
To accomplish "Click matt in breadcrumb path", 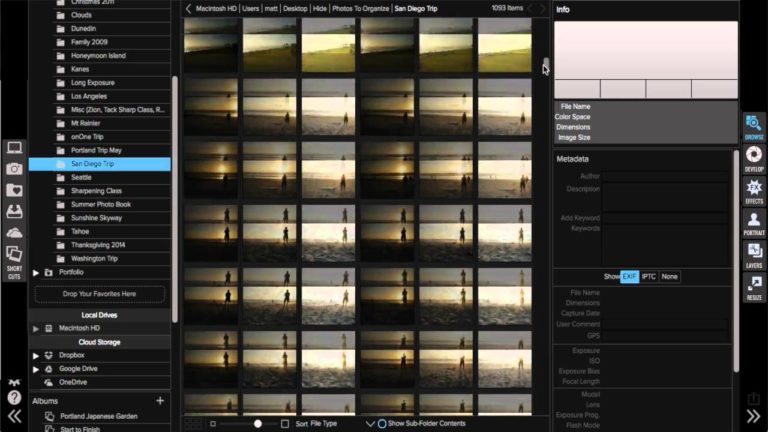I will [271, 8].
